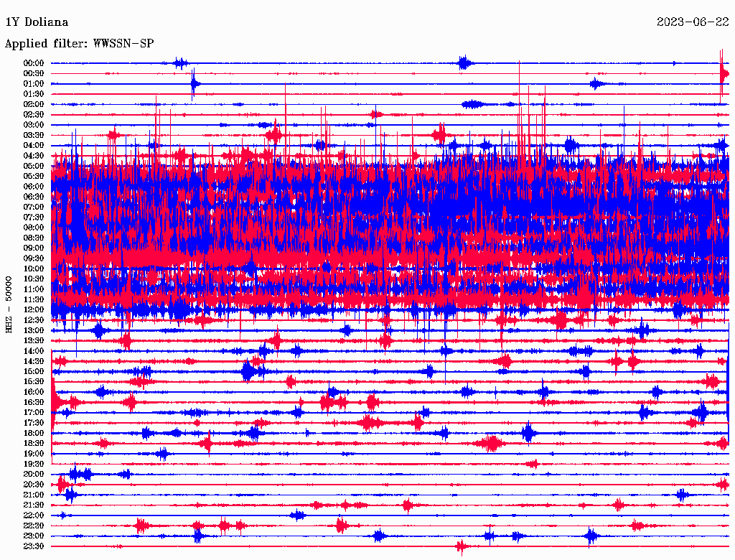
Task: Select the 00:30 time label
Action: pyautogui.click(x=34, y=74)
